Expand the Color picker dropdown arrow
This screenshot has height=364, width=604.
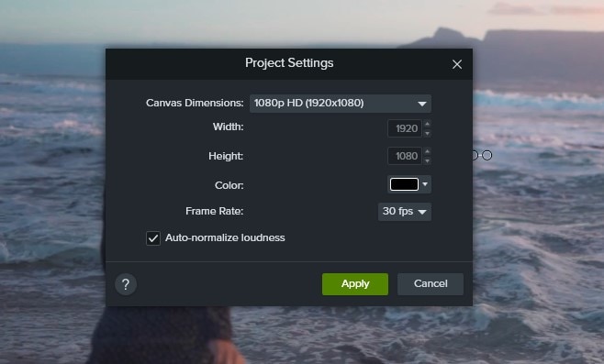pyautogui.click(x=425, y=184)
